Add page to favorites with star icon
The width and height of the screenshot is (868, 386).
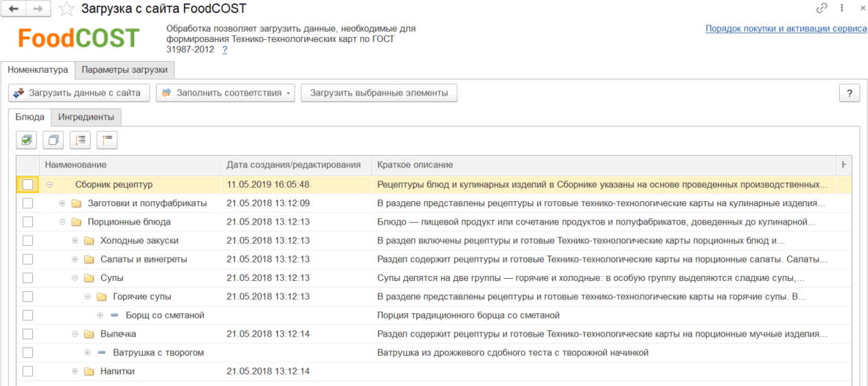(66, 9)
